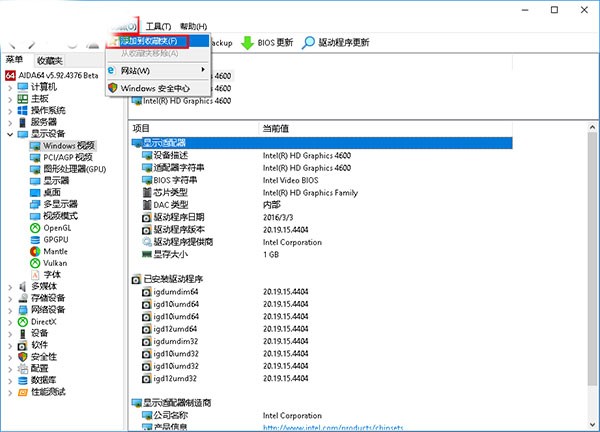Open the 工具(T) menu

tap(157, 25)
